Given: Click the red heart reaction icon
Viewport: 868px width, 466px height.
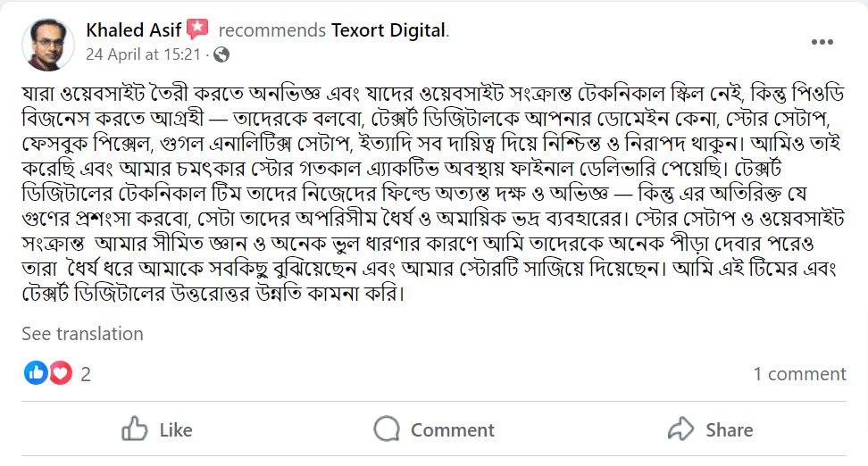Looking at the screenshot, I should 60,374.
